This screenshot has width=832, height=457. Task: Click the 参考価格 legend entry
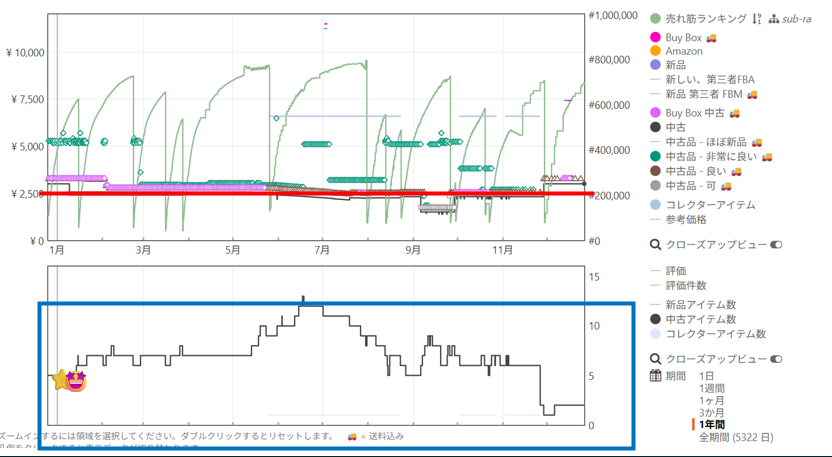[x=692, y=219]
